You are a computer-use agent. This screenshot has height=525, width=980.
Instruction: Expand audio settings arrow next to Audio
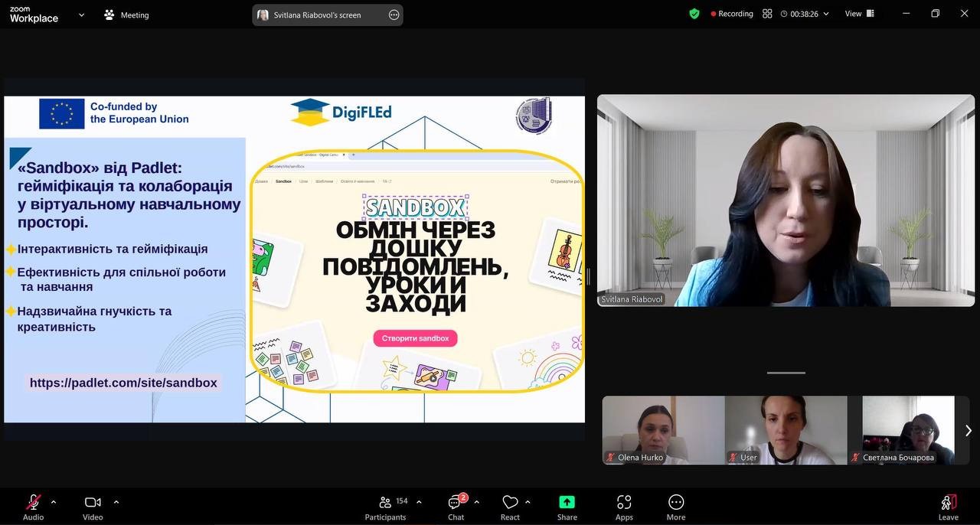(x=54, y=502)
